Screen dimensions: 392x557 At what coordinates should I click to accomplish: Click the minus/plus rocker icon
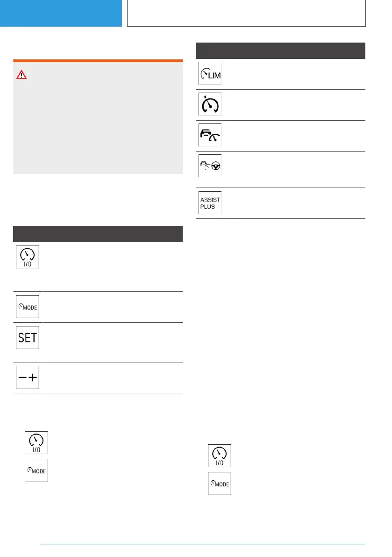click(28, 378)
